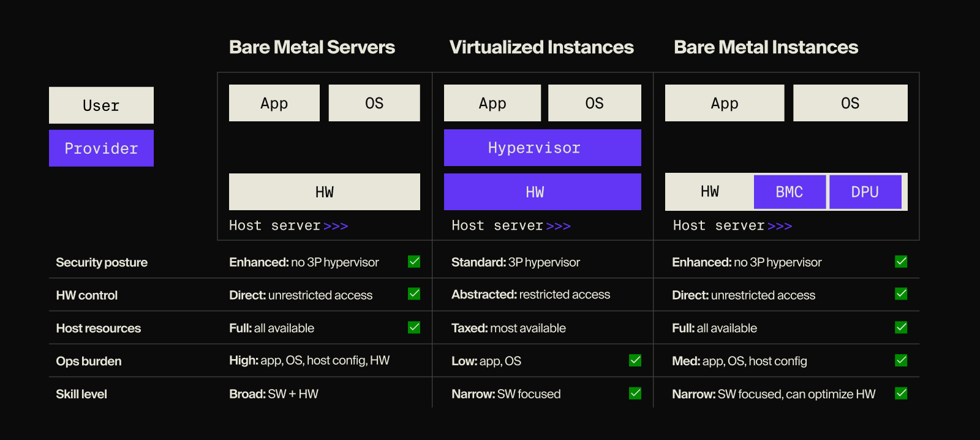Click the HW control checkmark under Bare Metal Servers
Viewport: 980px width, 440px height.
[x=414, y=294]
